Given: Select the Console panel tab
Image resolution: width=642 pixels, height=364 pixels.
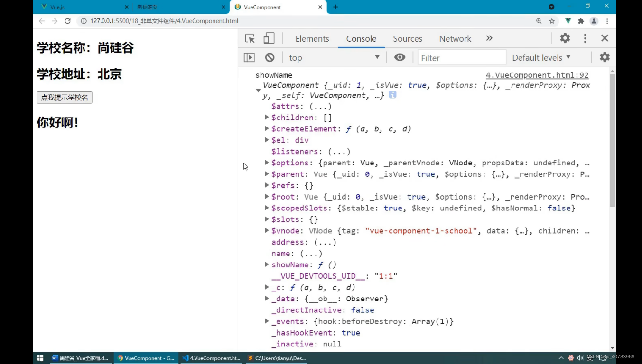Looking at the screenshot, I should [x=361, y=39].
